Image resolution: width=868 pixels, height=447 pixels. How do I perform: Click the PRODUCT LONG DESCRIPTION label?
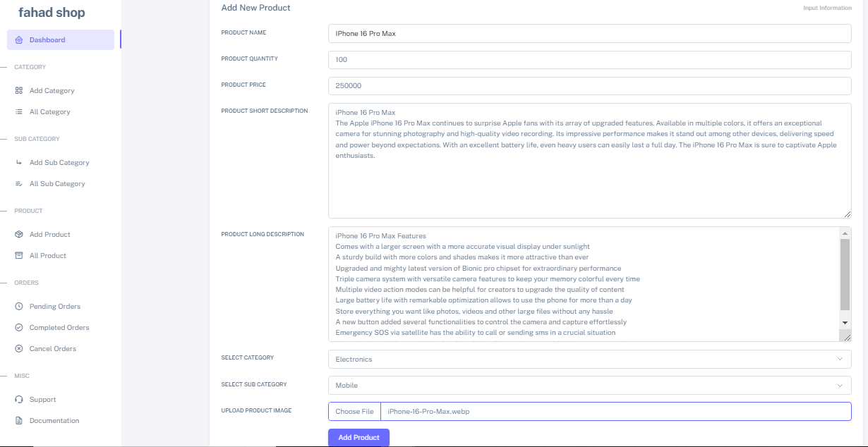click(263, 235)
